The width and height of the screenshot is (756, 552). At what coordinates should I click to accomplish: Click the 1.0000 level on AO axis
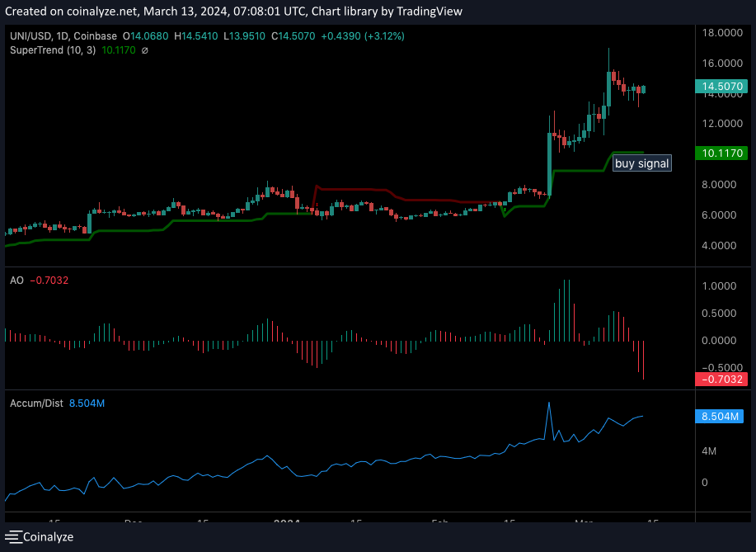click(x=721, y=286)
